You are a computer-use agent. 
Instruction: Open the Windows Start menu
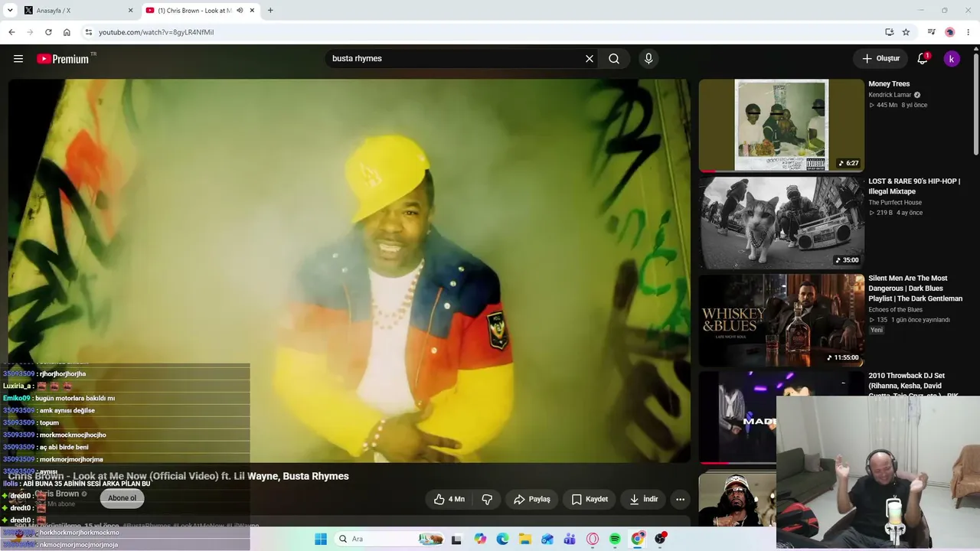click(x=321, y=539)
